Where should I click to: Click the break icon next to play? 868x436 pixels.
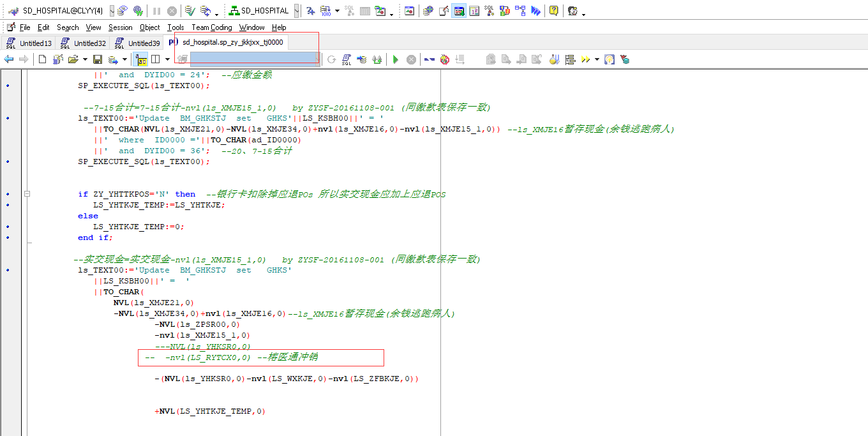coord(412,59)
